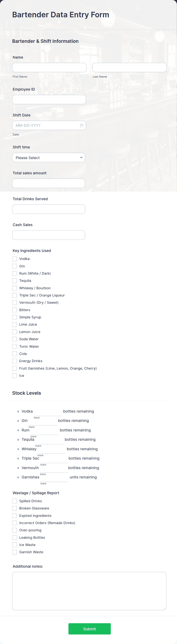The image size is (177, 644).
Task: Click the Total Drinks Served field
Action: [49, 209]
